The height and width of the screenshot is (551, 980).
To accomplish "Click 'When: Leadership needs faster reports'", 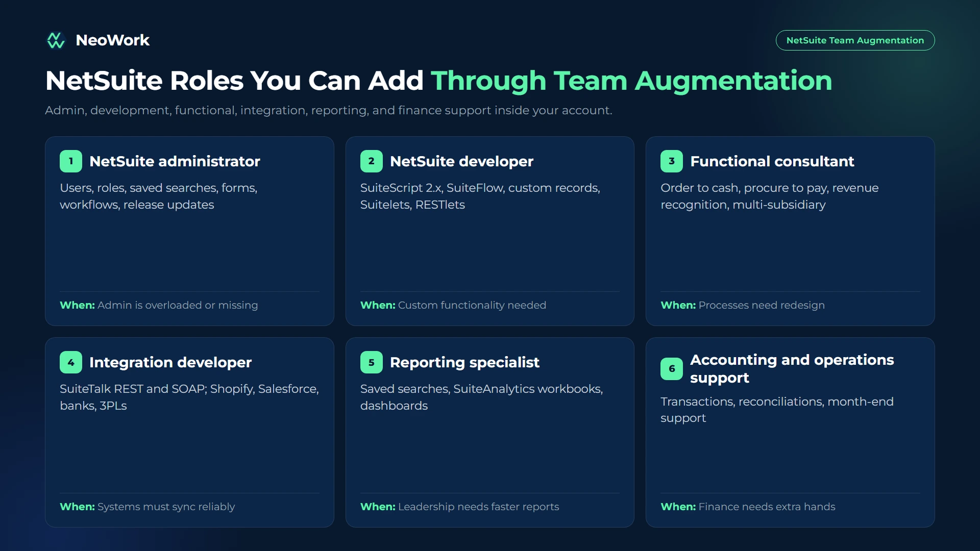I will [x=459, y=507].
